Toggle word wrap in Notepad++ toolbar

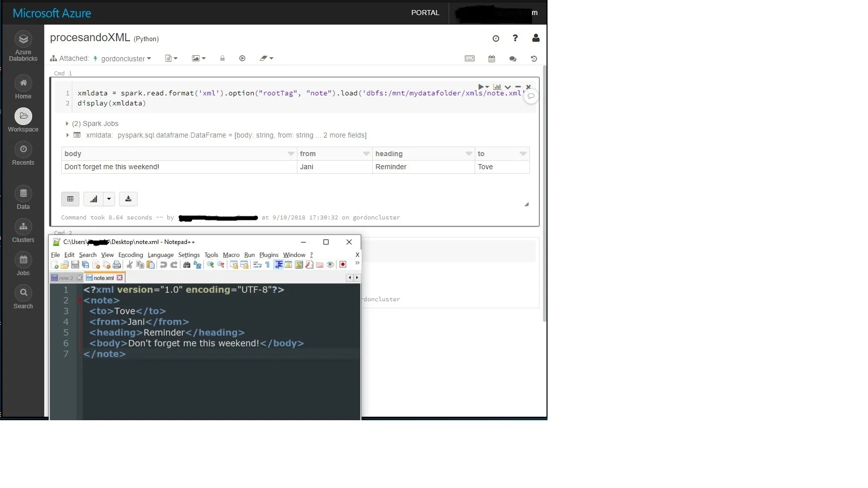(257, 265)
